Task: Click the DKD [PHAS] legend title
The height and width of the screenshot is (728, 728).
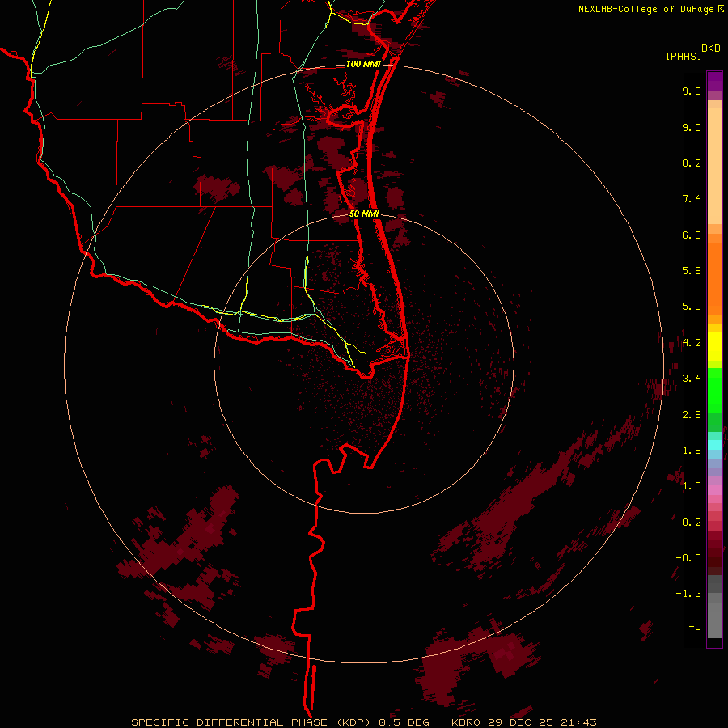Action: point(692,52)
